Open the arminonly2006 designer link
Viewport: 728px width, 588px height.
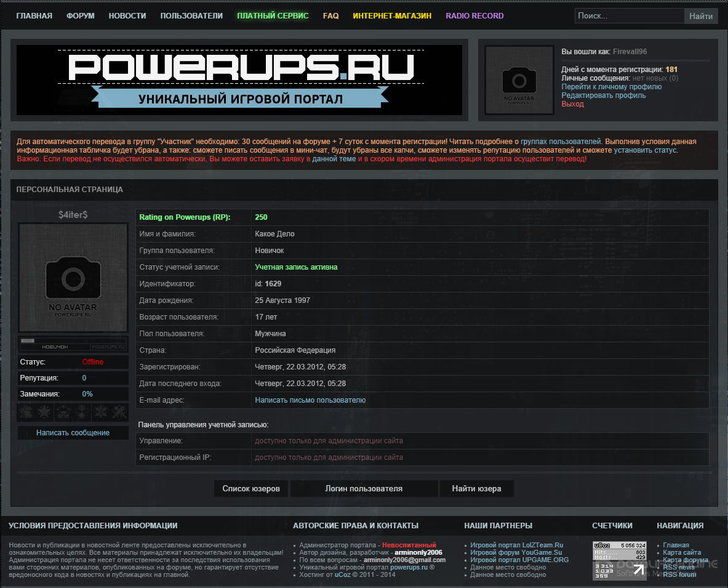(x=418, y=553)
